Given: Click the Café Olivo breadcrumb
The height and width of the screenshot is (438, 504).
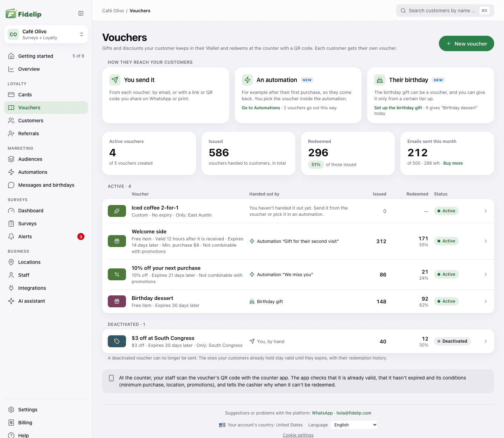Looking at the screenshot, I should click(113, 11).
